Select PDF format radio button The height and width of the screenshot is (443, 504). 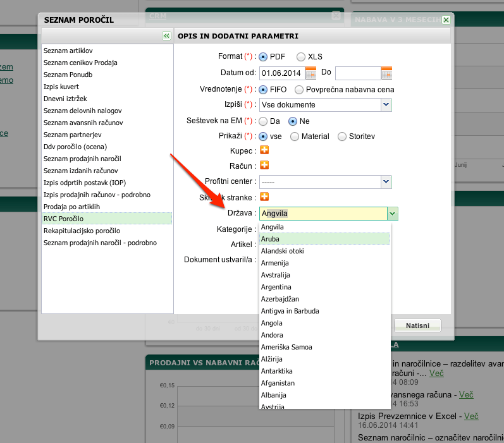263,57
